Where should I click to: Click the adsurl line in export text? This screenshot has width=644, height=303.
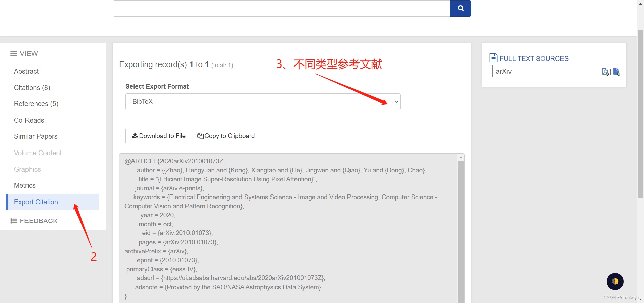pyautogui.click(x=231, y=278)
